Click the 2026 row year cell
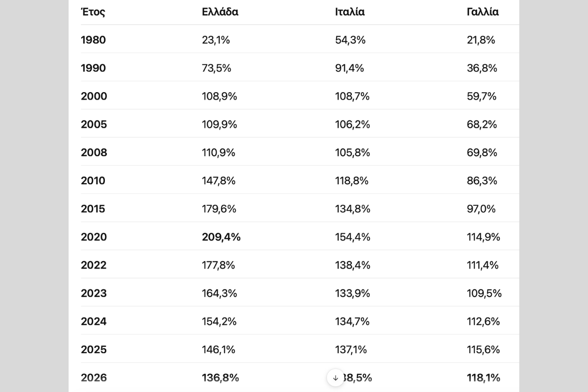The image size is (588, 392). 94,378
